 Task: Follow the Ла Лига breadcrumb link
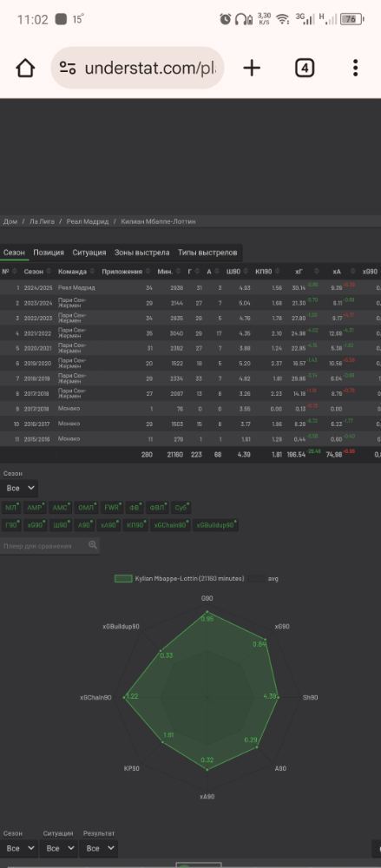(x=42, y=221)
